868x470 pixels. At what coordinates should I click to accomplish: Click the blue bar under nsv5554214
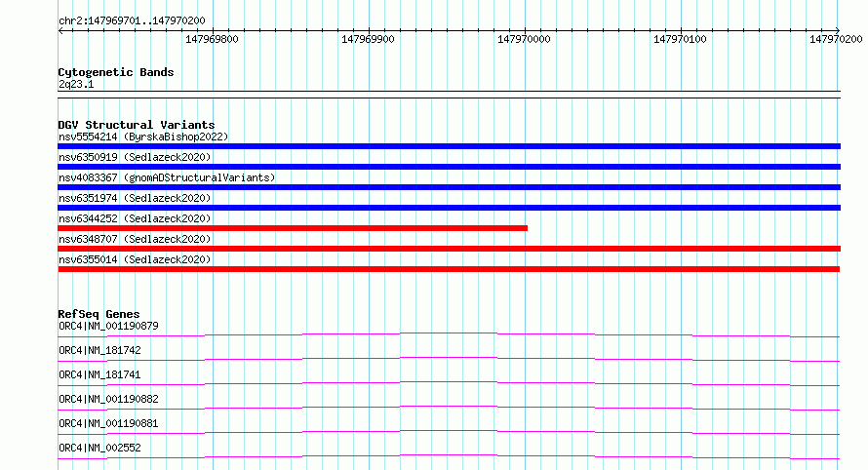click(449, 146)
